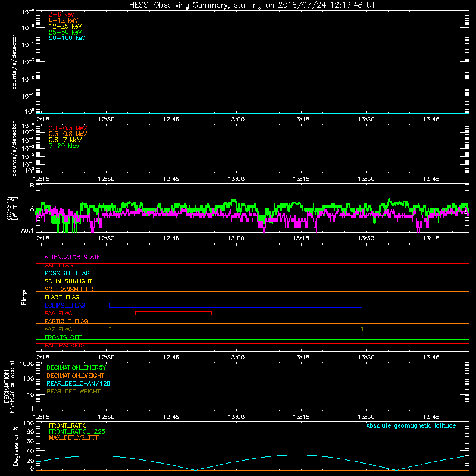The width and height of the screenshot is (476, 476).
Task: Click the Absolute geomagnetic latitude label
Action: [411, 425]
